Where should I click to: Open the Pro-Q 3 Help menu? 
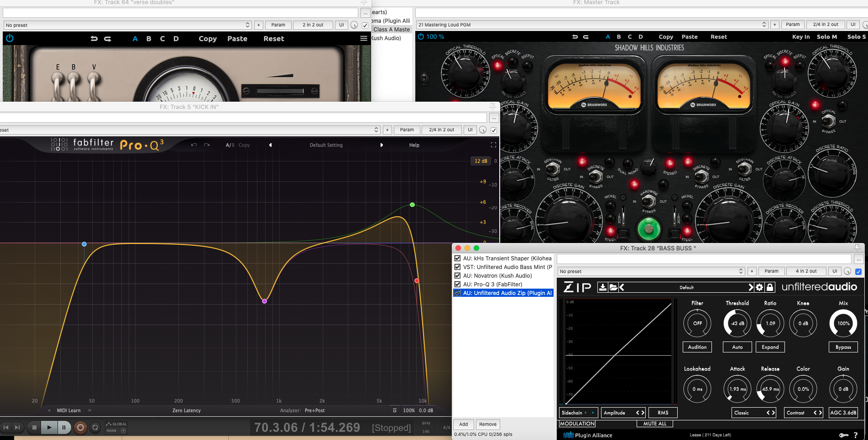tap(414, 145)
